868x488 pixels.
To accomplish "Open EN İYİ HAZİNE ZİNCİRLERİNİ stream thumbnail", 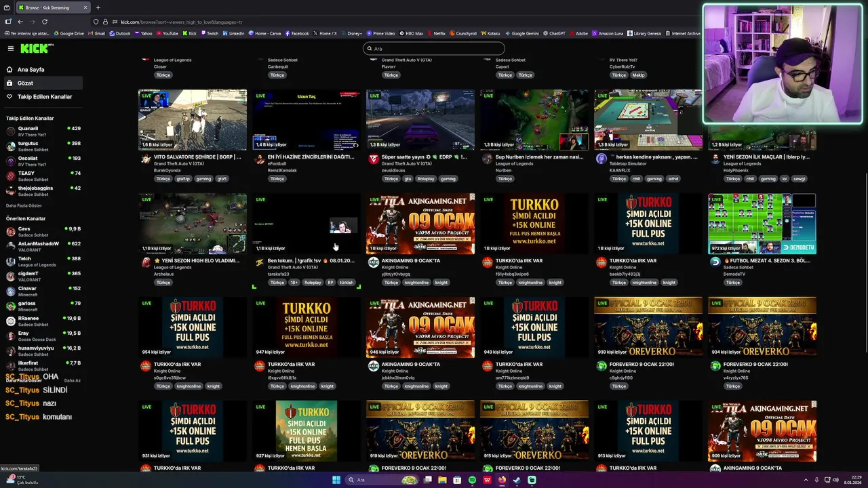I will click(307, 120).
